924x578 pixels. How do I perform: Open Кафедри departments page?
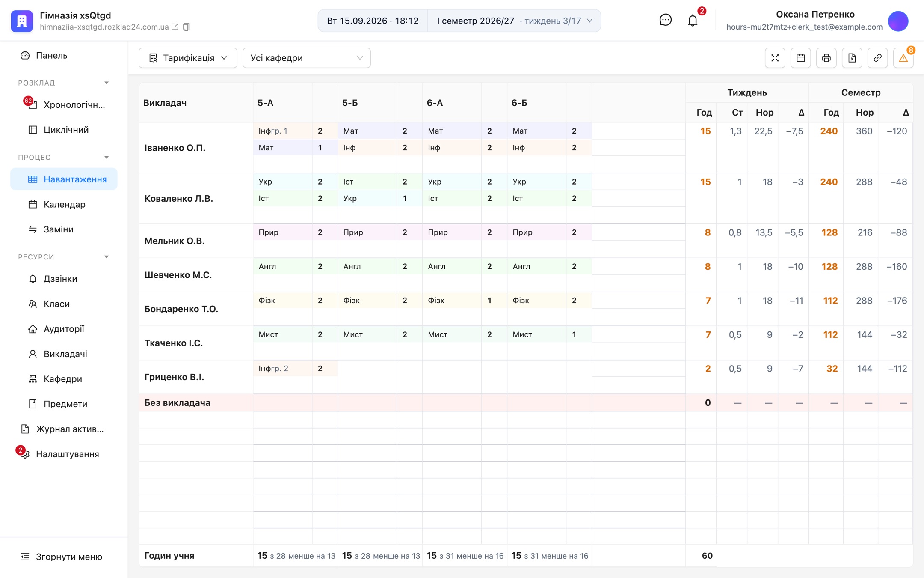tap(64, 379)
